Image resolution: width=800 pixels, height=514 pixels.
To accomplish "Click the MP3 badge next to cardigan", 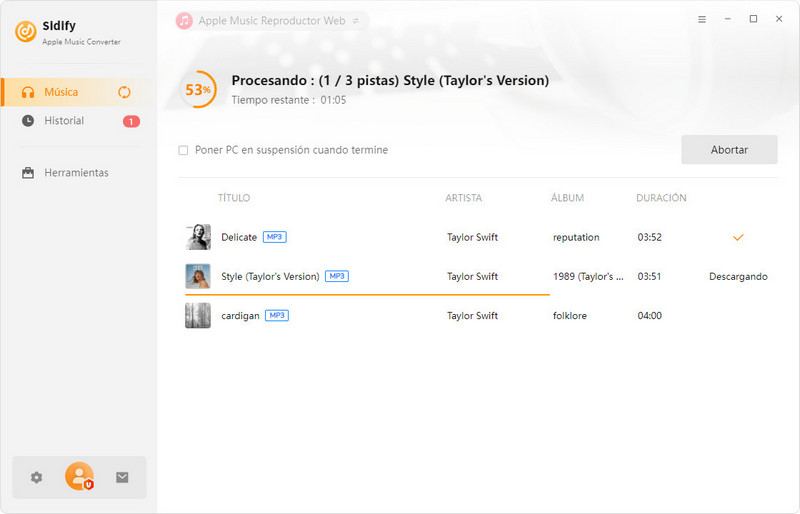I will [277, 315].
